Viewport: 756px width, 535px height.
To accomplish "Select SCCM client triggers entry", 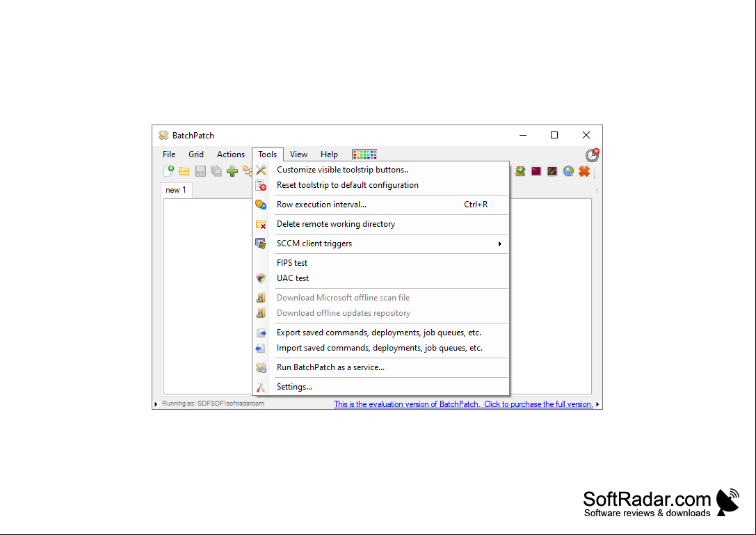I will (x=381, y=243).
